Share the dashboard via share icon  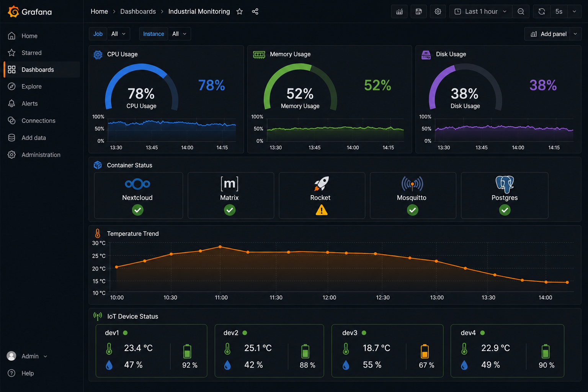[255, 11]
